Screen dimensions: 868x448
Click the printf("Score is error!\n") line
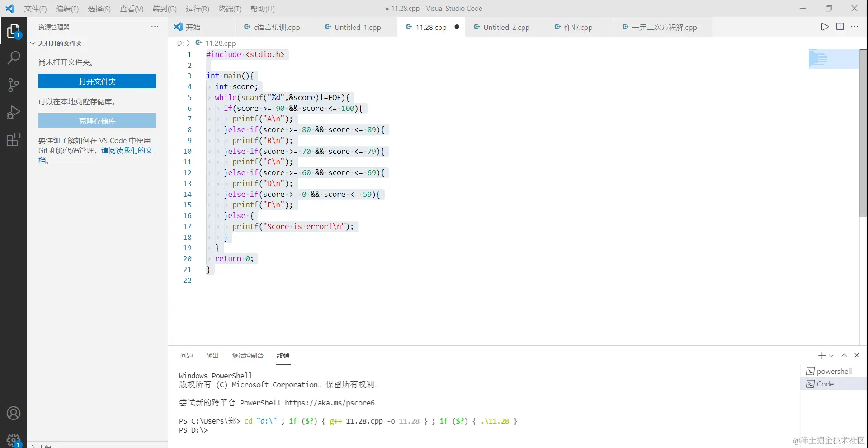pyautogui.click(x=293, y=226)
